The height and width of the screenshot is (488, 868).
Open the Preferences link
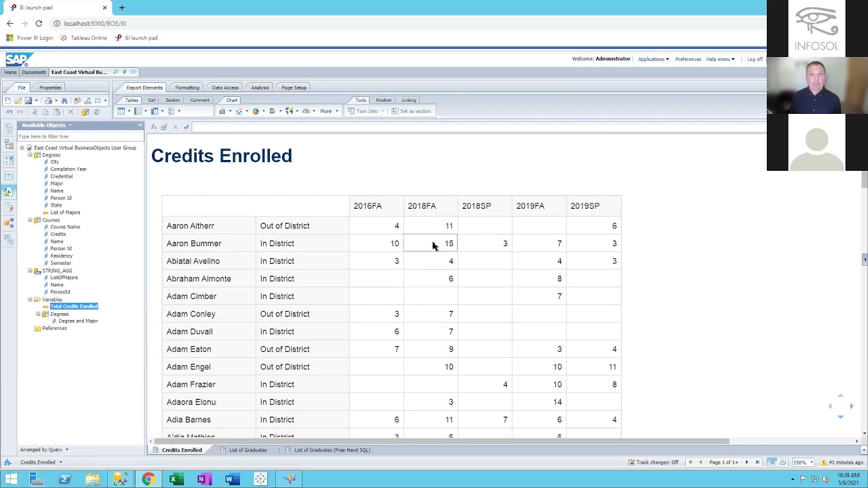point(688,59)
